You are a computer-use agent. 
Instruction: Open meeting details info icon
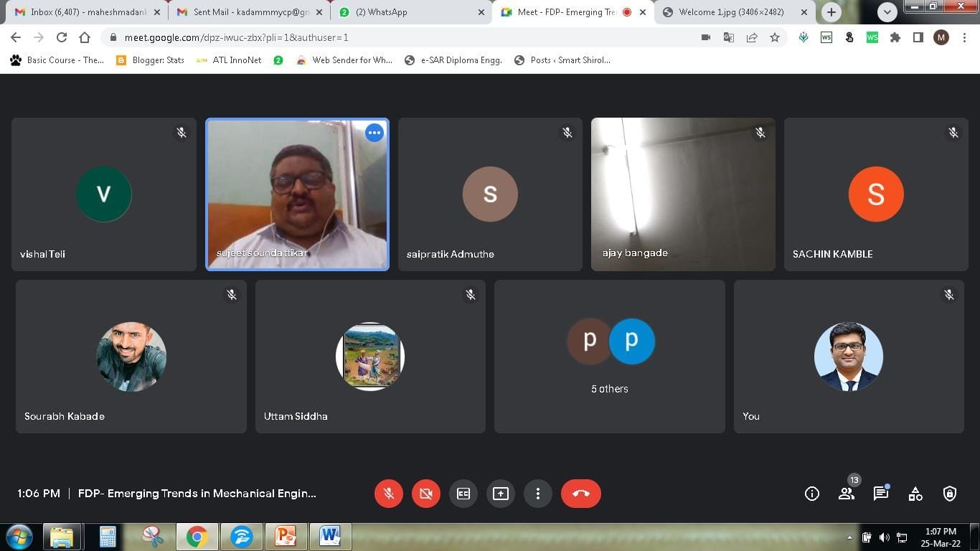(x=812, y=494)
